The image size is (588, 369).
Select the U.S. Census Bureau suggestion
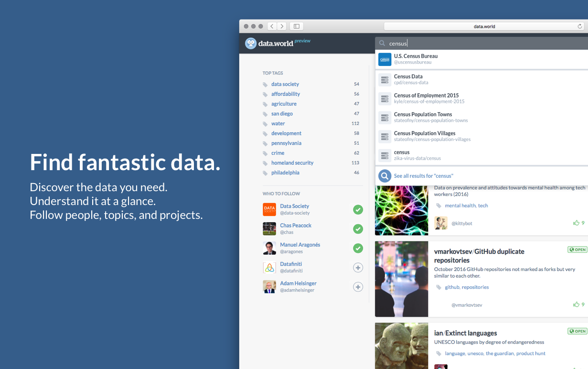(x=481, y=59)
